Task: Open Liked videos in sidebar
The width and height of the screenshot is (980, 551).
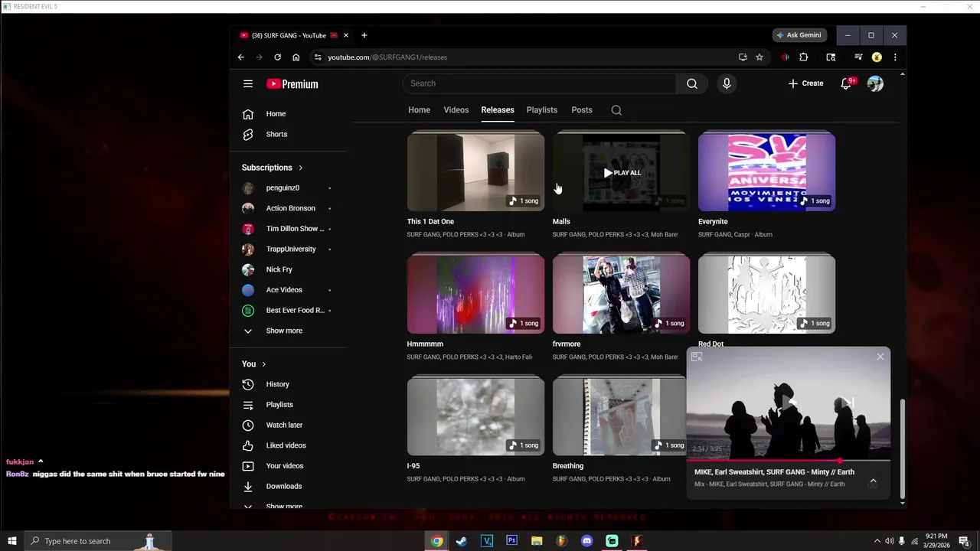Action: 289,445
